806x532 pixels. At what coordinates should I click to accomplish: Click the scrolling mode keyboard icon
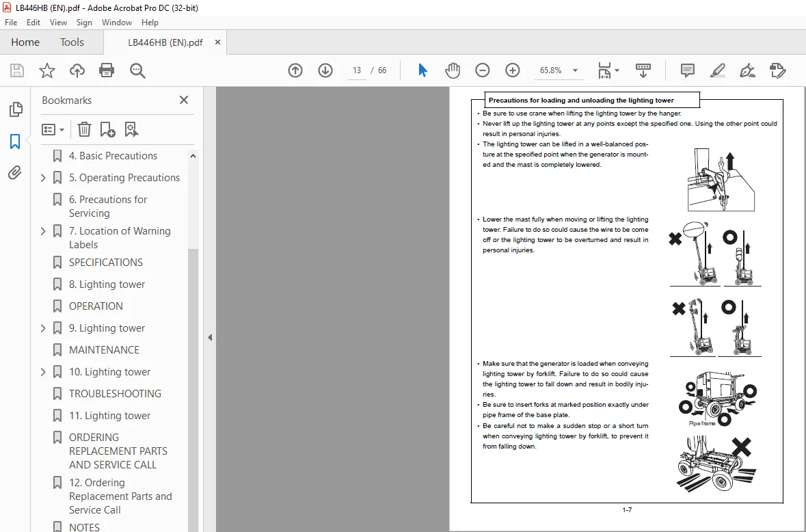coord(643,70)
